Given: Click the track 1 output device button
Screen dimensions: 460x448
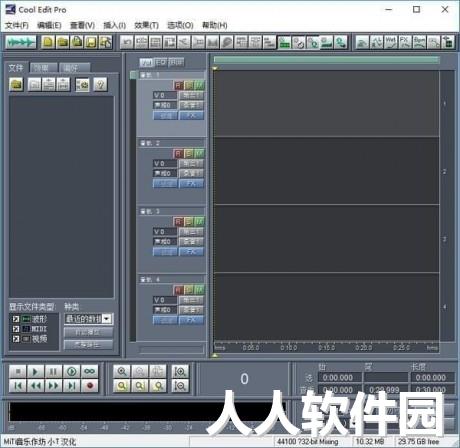Looking at the screenshot, I should coord(191,96).
